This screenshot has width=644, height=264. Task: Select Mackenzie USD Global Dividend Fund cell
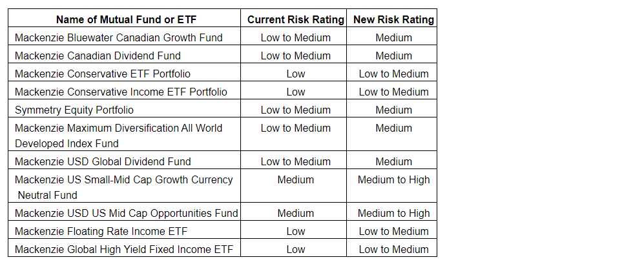point(103,161)
